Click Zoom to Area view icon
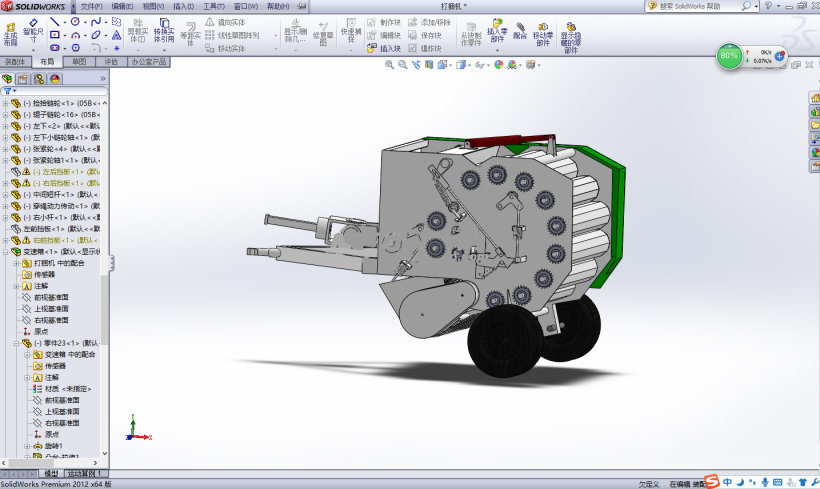The height and width of the screenshot is (489, 820). pyautogui.click(x=402, y=64)
